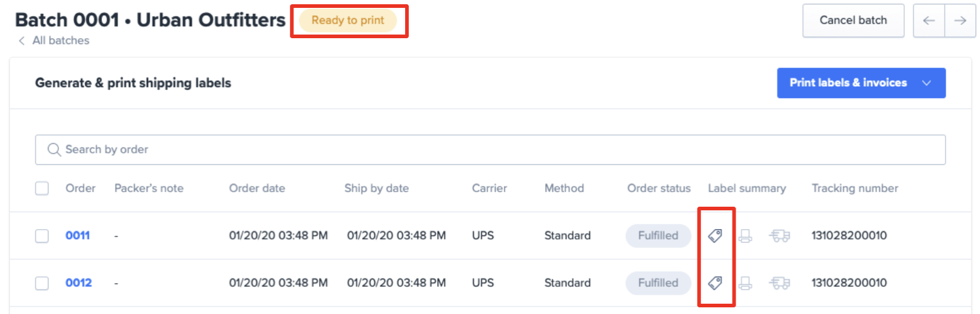Screen dimensions: 980x314
Task: Go to previous batch with left arrow
Action: (x=929, y=21)
